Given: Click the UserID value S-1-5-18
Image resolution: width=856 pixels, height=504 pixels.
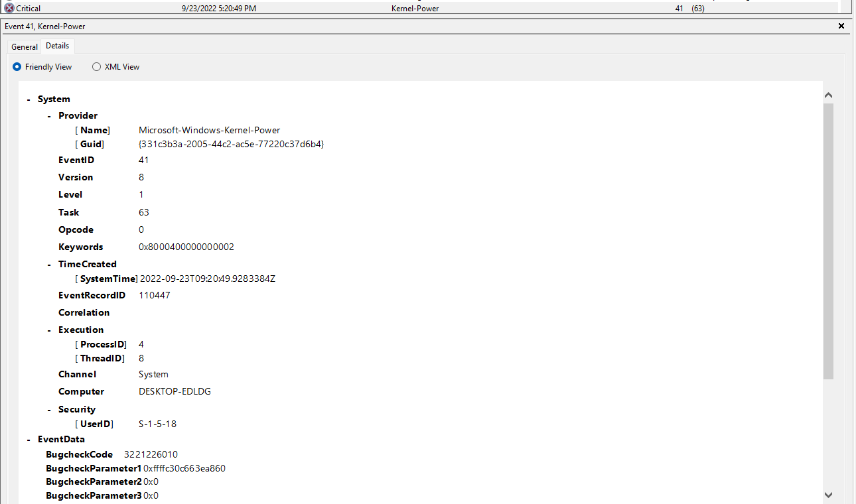Looking at the screenshot, I should click(x=157, y=424).
